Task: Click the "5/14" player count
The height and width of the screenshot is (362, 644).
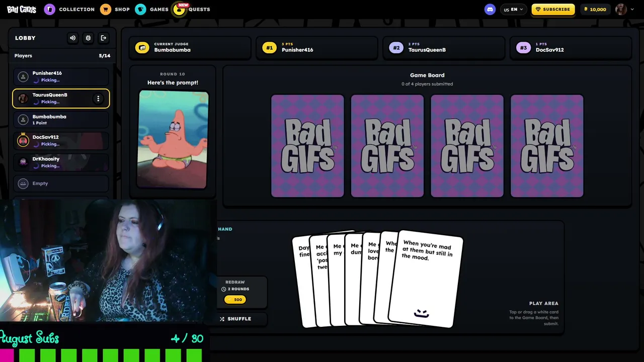Action: click(x=105, y=56)
